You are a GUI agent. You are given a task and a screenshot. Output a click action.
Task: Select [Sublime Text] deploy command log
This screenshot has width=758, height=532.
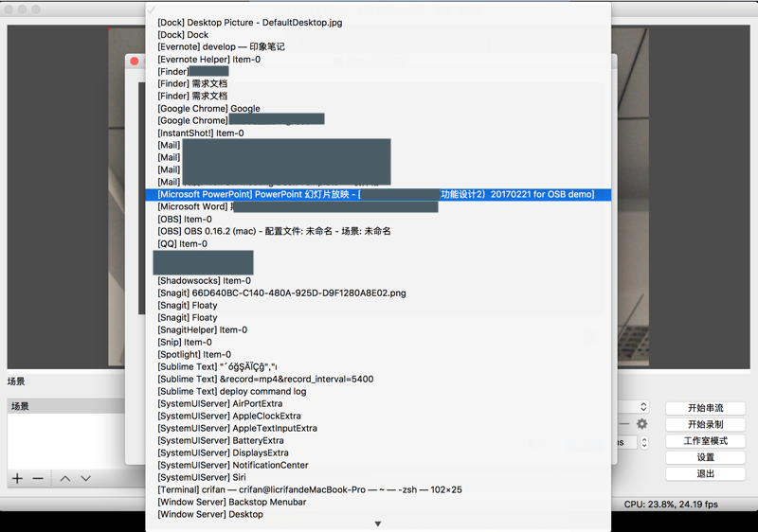(x=378, y=392)
